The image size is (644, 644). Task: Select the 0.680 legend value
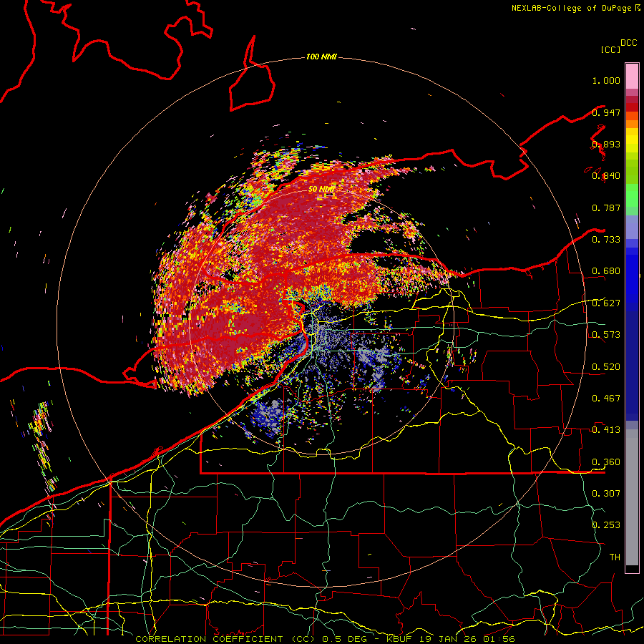click(x=606, y=271)
